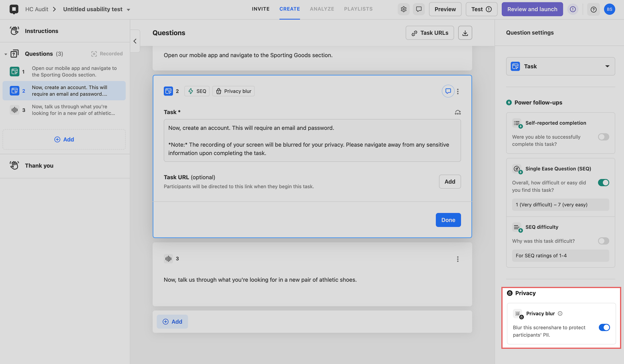Click the blue Done button
This screenshot has width=624, height=364.
(448, 220)
